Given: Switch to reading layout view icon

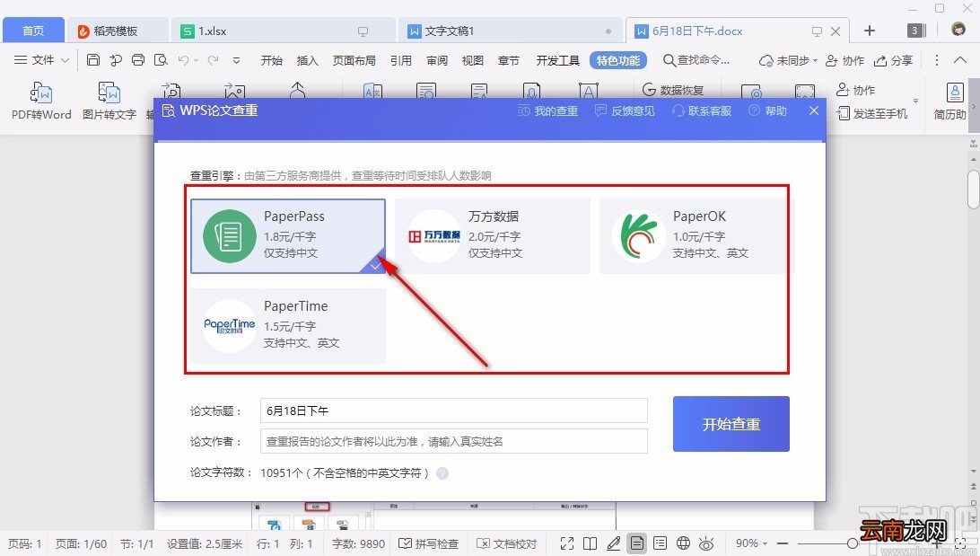Looking at the screenshot, I should pos(590,543).
